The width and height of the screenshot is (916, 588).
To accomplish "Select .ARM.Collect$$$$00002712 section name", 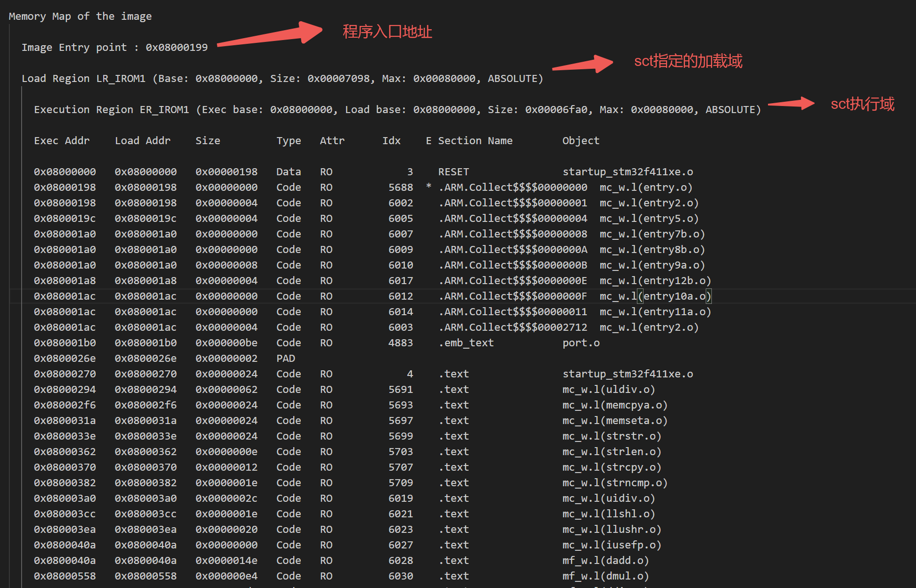I will point(513,327).
